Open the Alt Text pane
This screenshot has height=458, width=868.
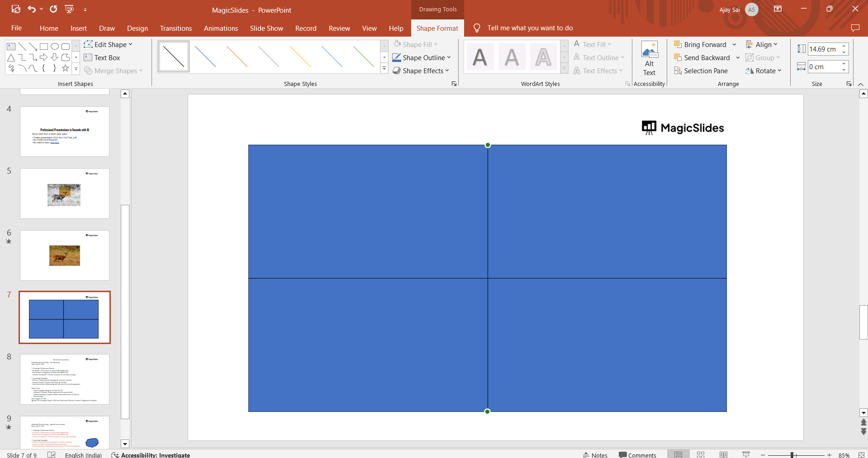tap(649, 59)
